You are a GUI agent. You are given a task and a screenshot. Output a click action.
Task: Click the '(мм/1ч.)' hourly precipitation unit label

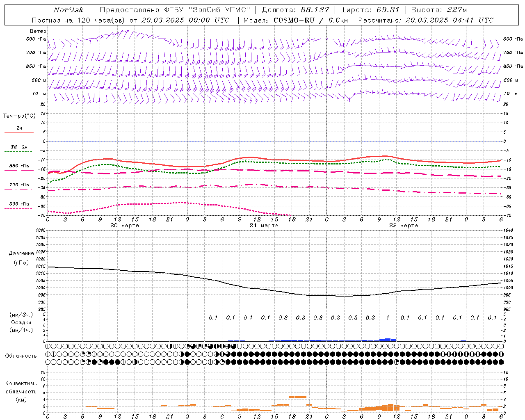(x=21, y=330)
